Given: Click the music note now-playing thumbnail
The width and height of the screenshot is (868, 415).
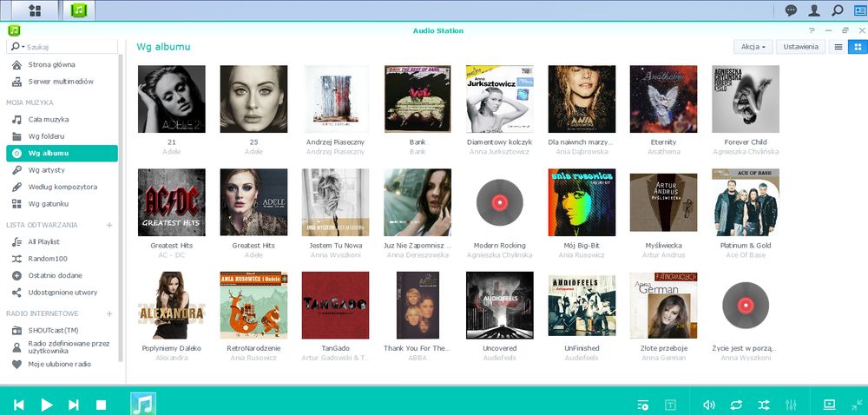Looking at the screenshot, I should click(x=143, y=404).
